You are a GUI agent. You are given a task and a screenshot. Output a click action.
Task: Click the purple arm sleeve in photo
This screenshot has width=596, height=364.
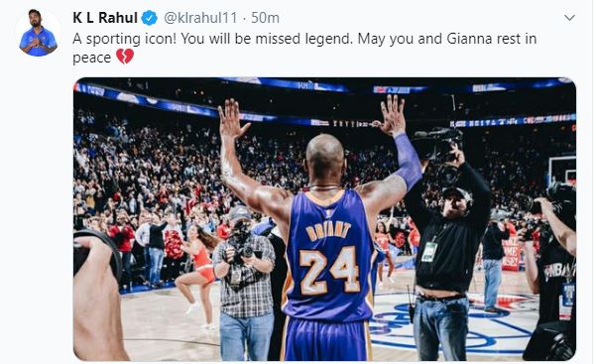pos(408,162)
